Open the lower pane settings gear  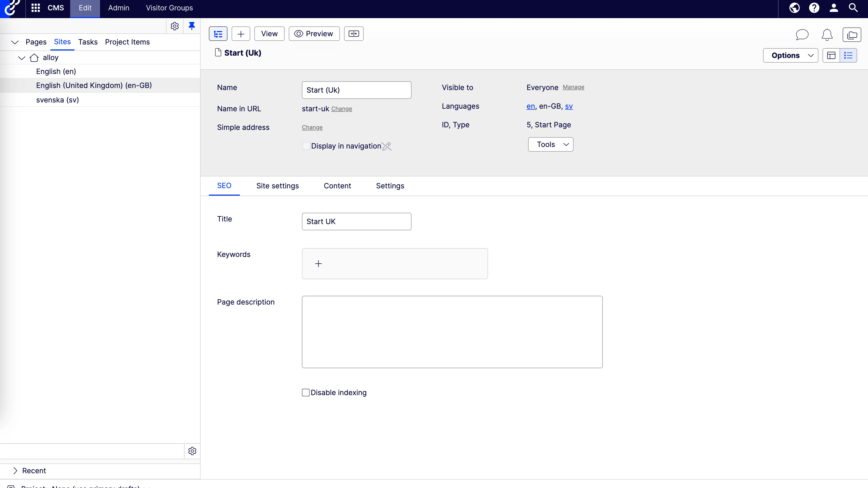(x=192, y=451)
